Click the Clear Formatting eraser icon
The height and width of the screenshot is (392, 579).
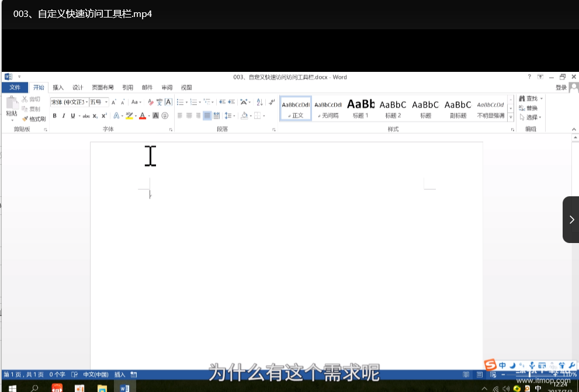pyautogui.click(x=150, y=102)
